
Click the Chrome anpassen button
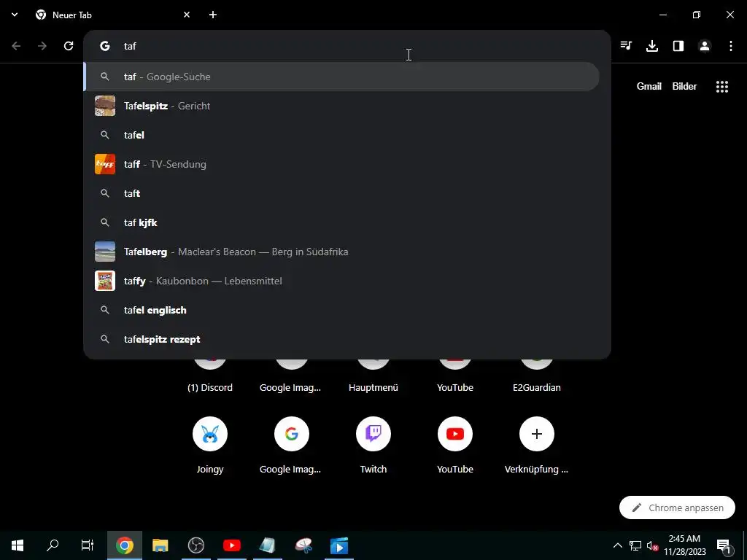click(677, 507)
